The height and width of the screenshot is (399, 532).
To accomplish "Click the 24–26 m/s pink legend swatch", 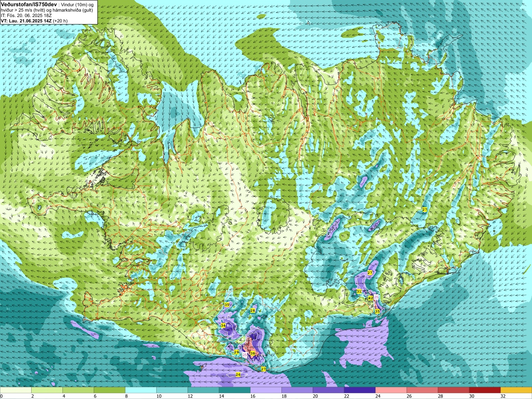I will (x=391, y=390).
